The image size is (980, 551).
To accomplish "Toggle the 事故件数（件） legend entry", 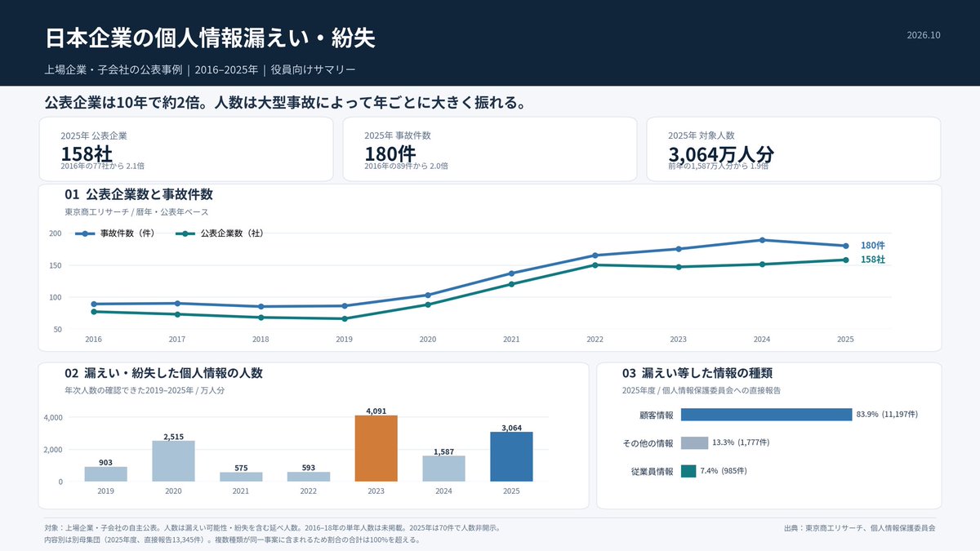I will point(115,233).
